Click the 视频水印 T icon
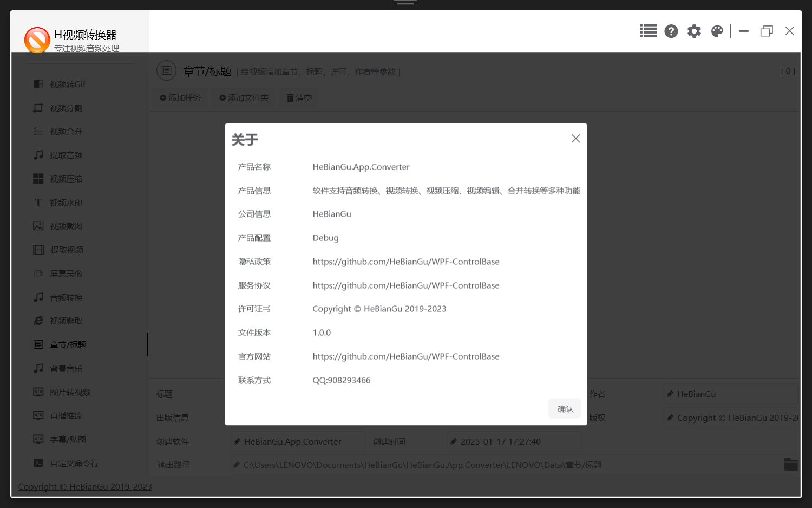Screen dimensions: 812x508 [x=38, y=203]
